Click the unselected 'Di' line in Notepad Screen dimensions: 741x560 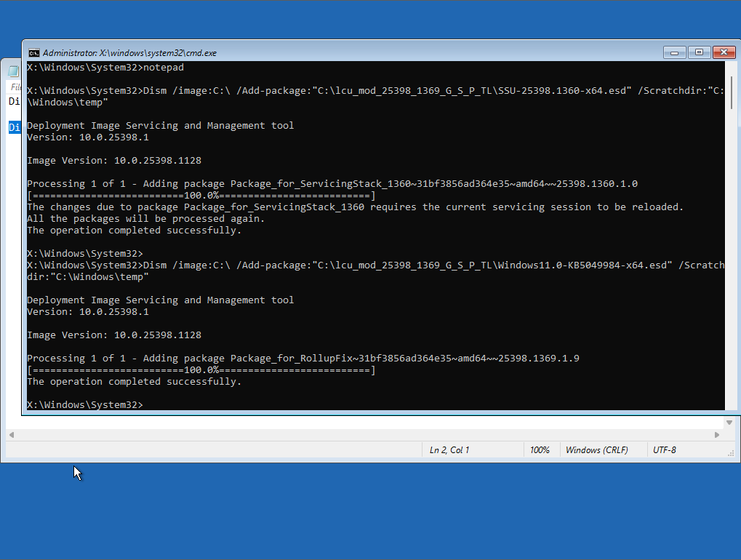[x=15, y=102]
